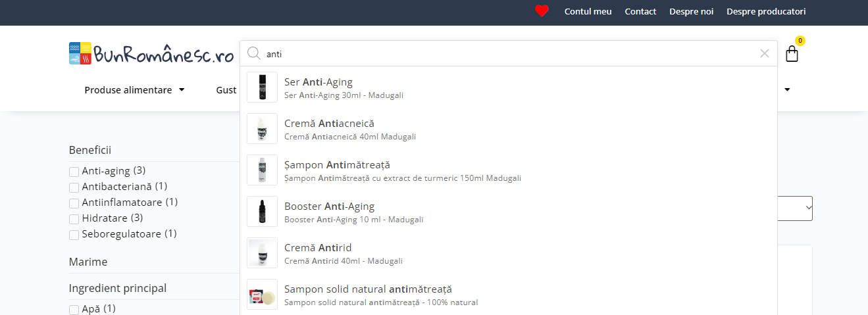Select the Seboregulatoare (1) checkbox
The image size is (868, 315).
pos(74,235)
